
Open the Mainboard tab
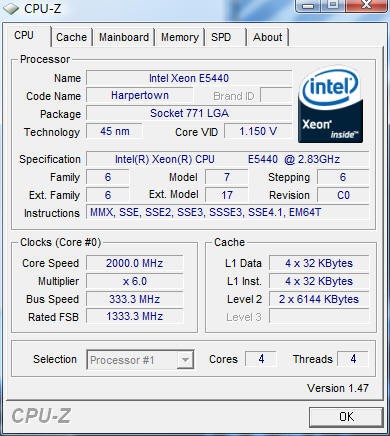[x=124, y=37]
